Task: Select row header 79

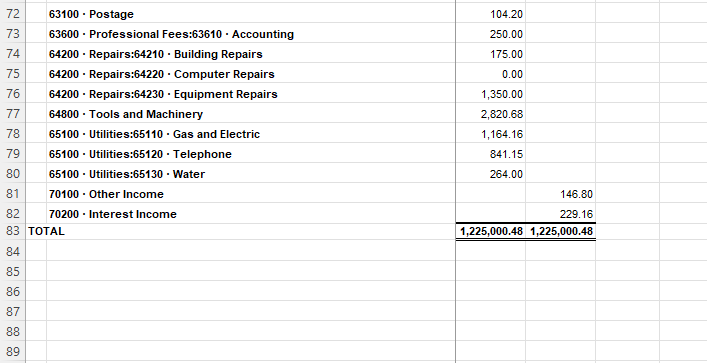Action: [13, 154]
